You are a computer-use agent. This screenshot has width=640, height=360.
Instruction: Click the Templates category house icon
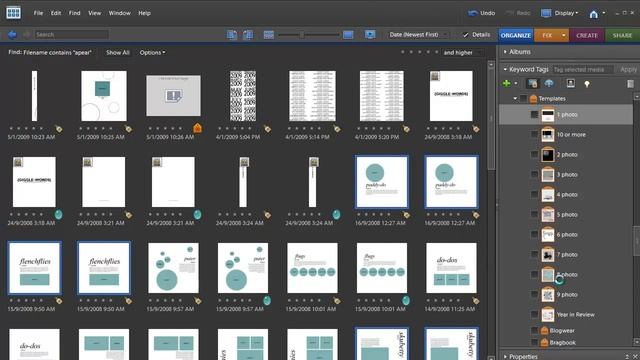[x=533, y=98]
